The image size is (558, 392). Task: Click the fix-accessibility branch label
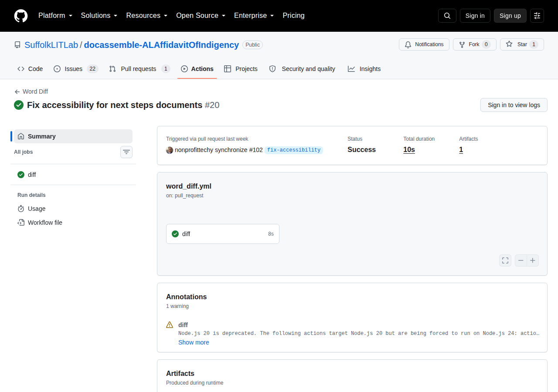tap(294, 150)
